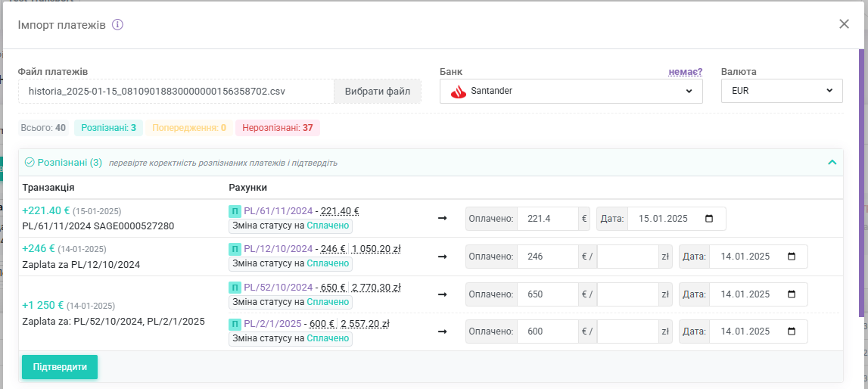Screen dimensions: 868x389
Task: Click the Santander logo in the bank selector
Action: [x=459, y=92]
